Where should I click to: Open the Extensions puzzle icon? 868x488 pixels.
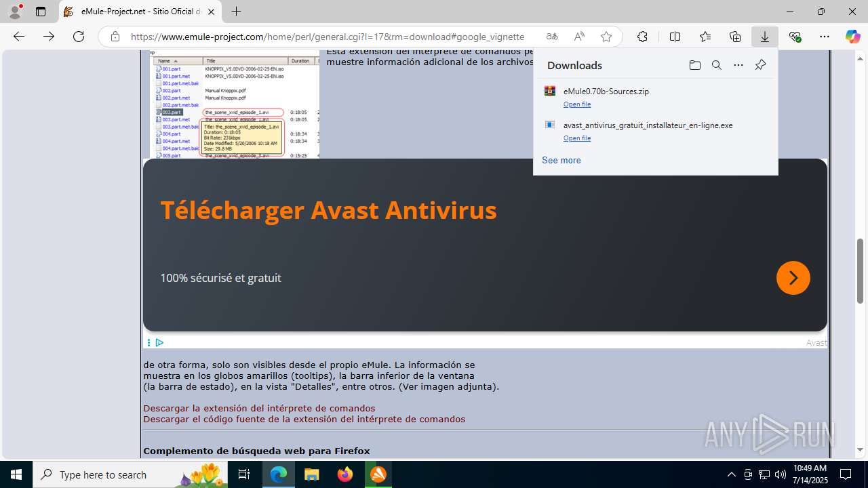[642, 37]
